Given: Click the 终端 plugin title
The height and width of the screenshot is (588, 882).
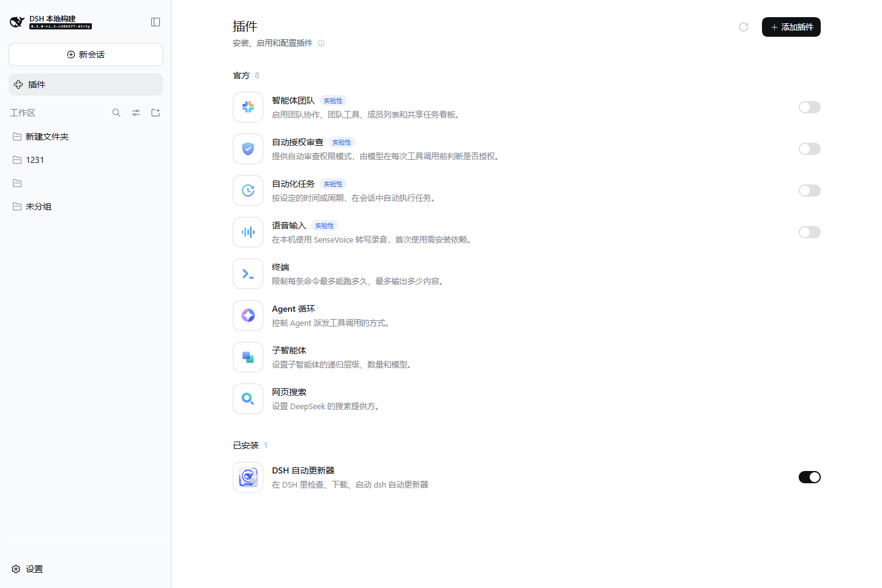Looking at the screenshot, I should [x=281, y=267].
